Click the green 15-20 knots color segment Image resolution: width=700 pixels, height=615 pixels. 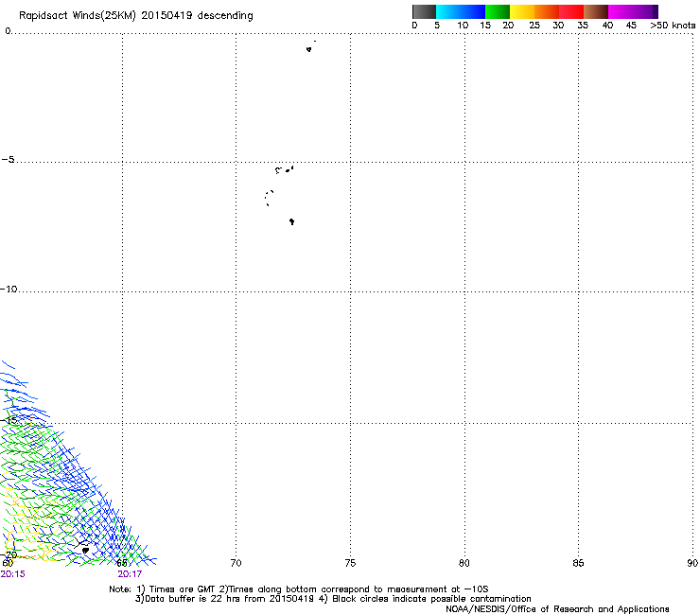(498, 11)
